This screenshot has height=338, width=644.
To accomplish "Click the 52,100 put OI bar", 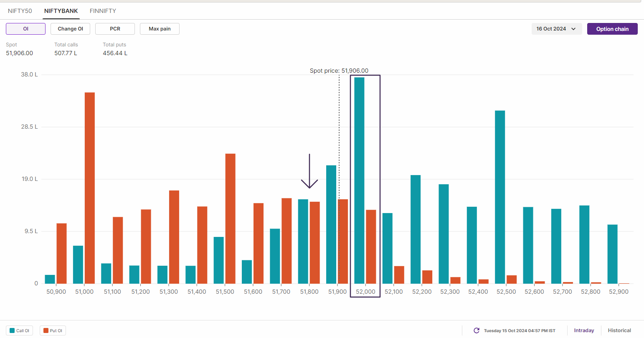I will pyautogui.click(x=399, y=275).
